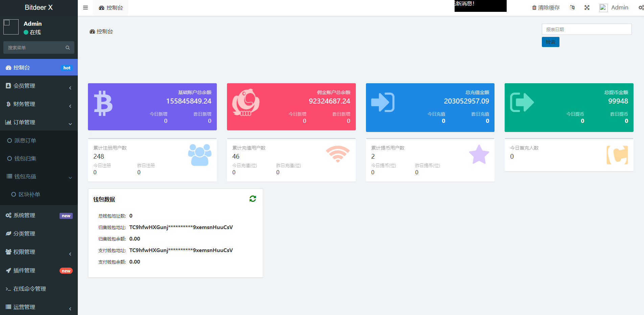This screenshot has height=315, width=644.
Task: Click the users group icon in 累计注册用户数
Action: tap(200, 155)
